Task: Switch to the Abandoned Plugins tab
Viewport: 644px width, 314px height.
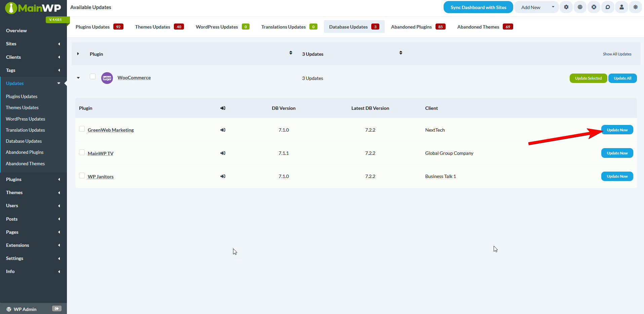Action: (x=418, y=27)
